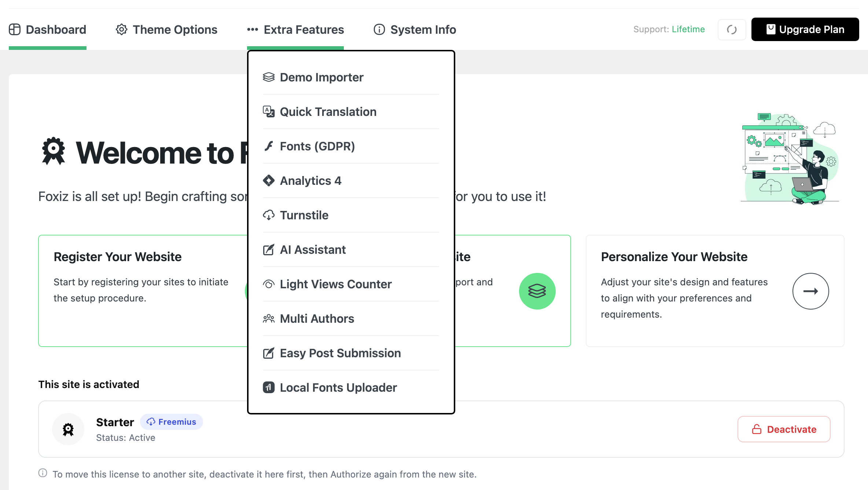The height and width of the screenshot is (490, 868).
Task: Click the Local Fonts Uploader icon
Action: pos(269,387)
